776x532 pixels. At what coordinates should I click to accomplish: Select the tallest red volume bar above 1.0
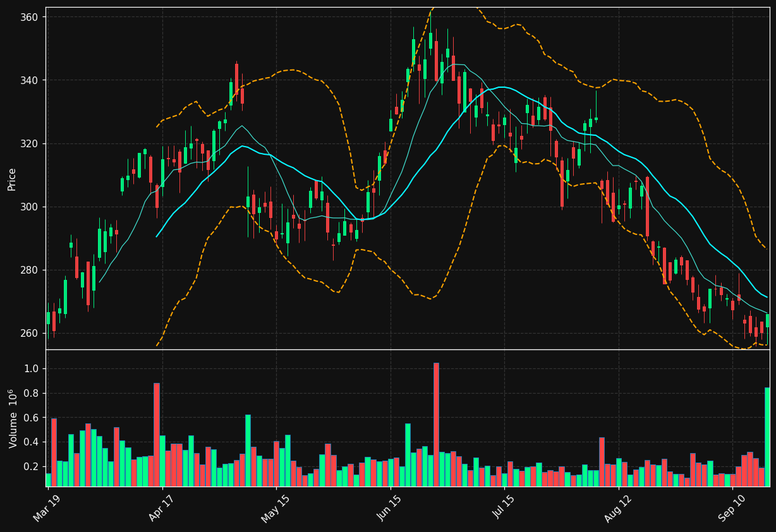436,425
